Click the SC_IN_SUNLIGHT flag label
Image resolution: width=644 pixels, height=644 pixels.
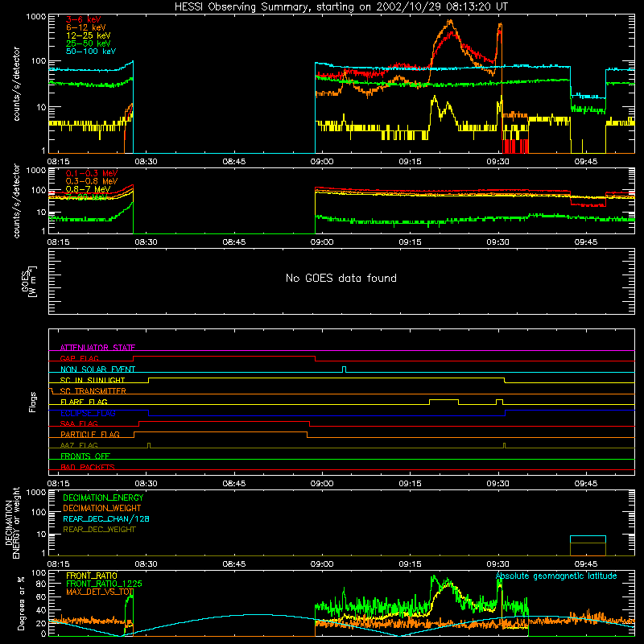pos(93,380)
